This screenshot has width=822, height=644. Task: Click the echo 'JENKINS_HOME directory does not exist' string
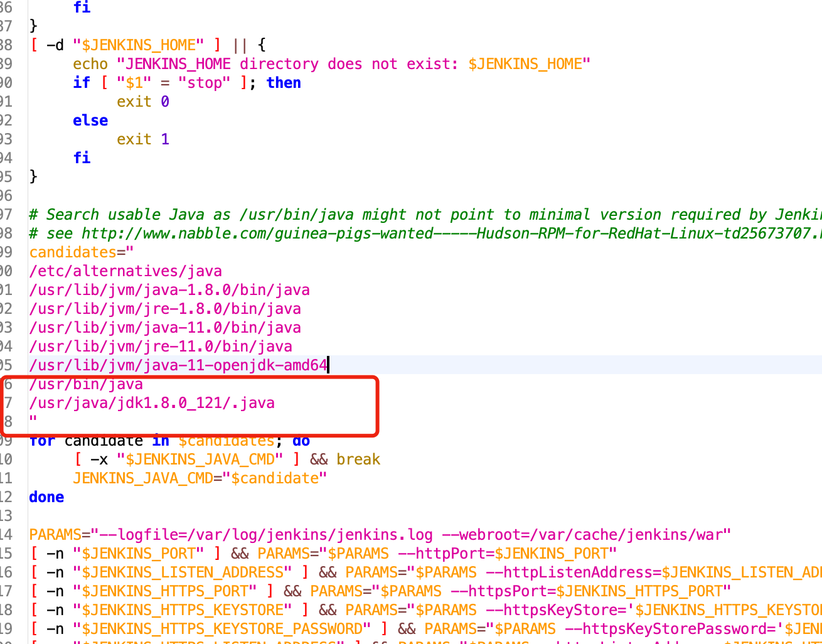click(x=353, y=64)
